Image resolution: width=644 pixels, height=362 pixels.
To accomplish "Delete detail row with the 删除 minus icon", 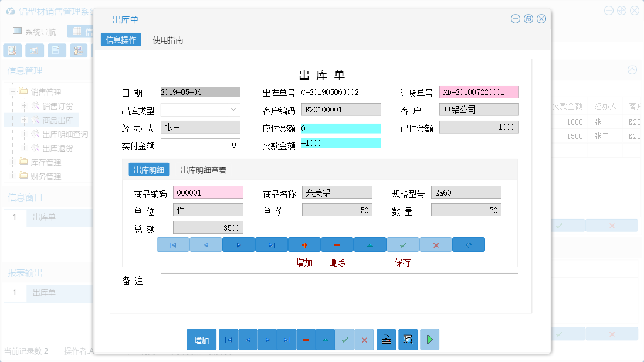I will pos(337,244).
